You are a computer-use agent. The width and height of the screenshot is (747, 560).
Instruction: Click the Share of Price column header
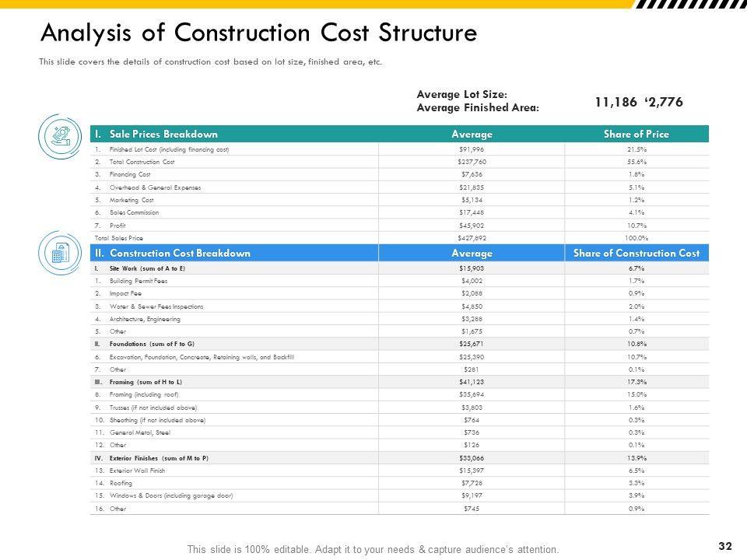click(636, 135)
